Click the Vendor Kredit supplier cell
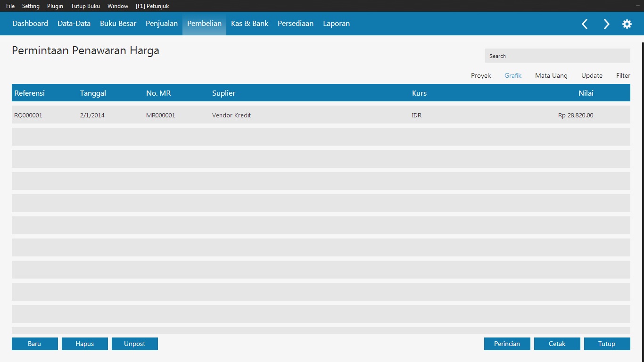The width and height of the screenshot is (644, 362). coord(231,115)
